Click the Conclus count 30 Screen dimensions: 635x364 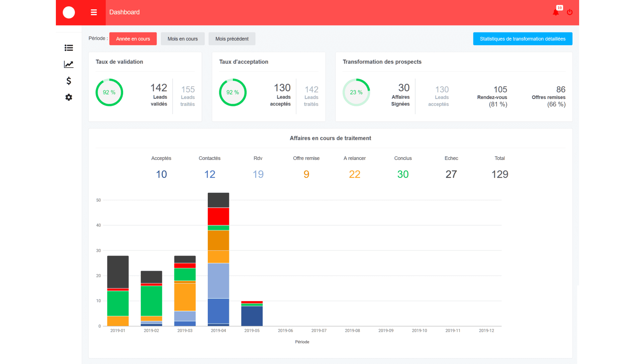403,174
